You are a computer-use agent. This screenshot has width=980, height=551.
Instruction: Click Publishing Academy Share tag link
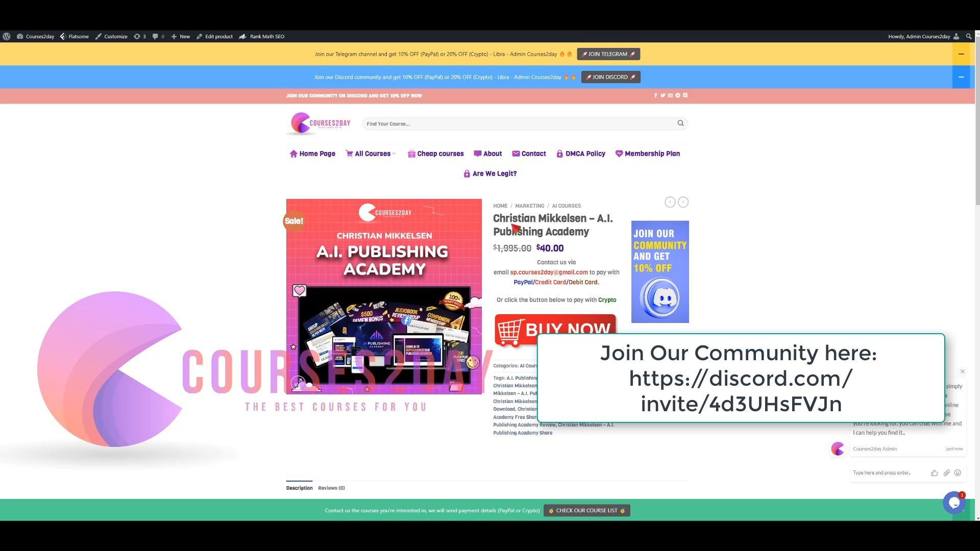point(523,433)
